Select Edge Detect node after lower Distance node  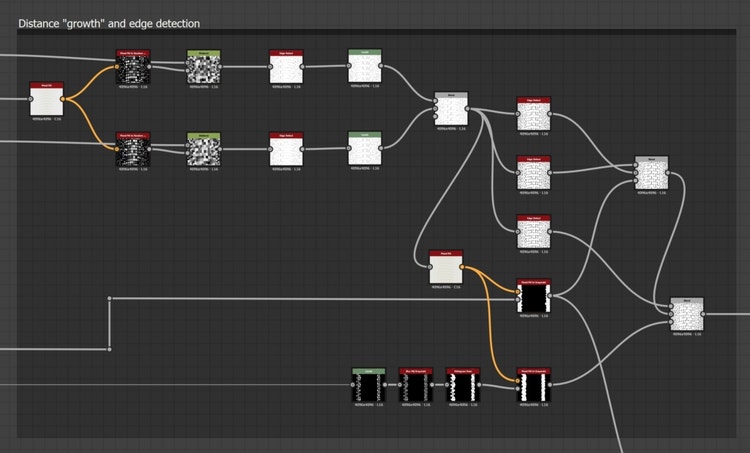pyautogui.click(x=286, y=149)
